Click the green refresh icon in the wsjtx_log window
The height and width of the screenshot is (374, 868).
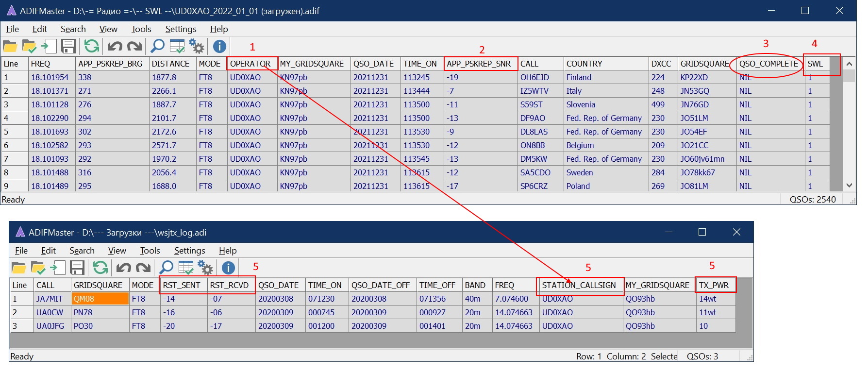[x=100, y=268]
